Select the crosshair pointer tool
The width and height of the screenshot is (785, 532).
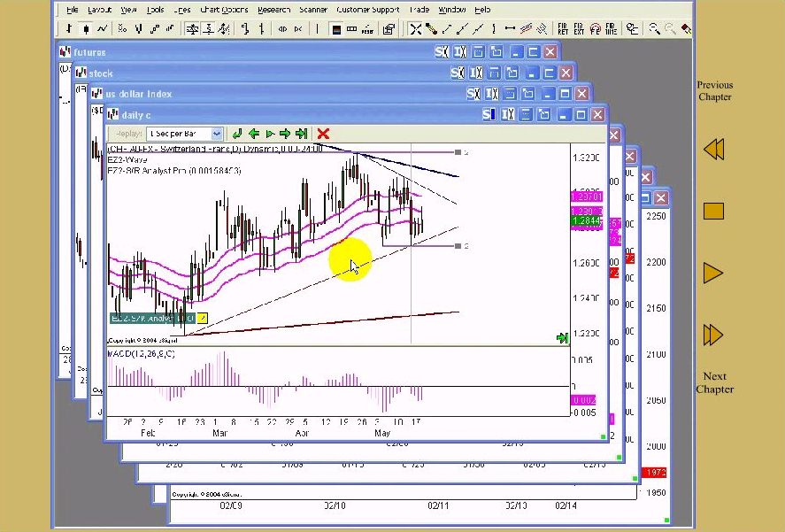point(416,29)
